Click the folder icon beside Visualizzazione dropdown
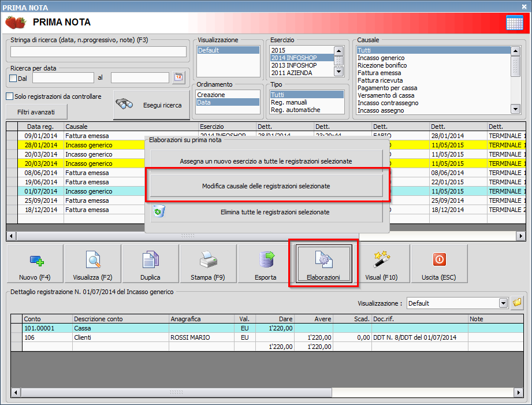 517,303
